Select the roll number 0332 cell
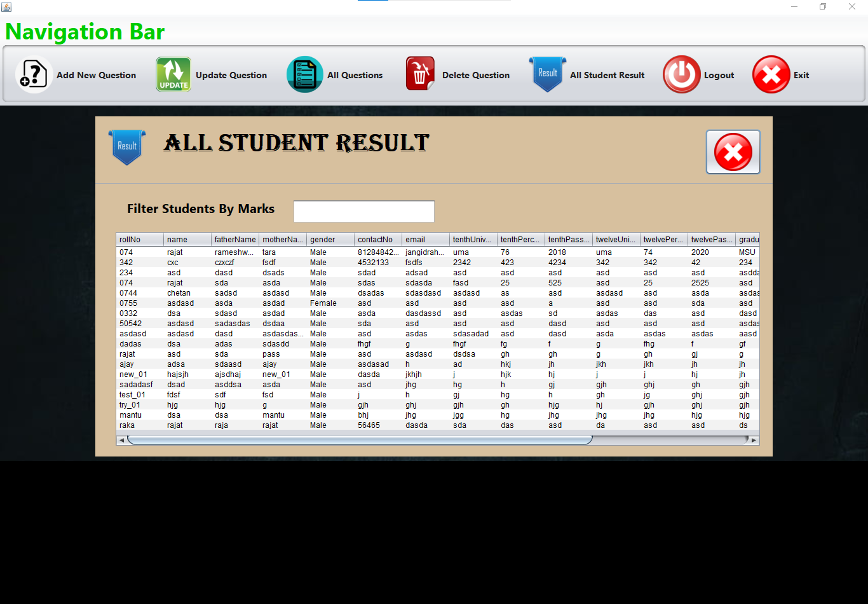This screenshot has height=604, width=868. click(140, 313)
